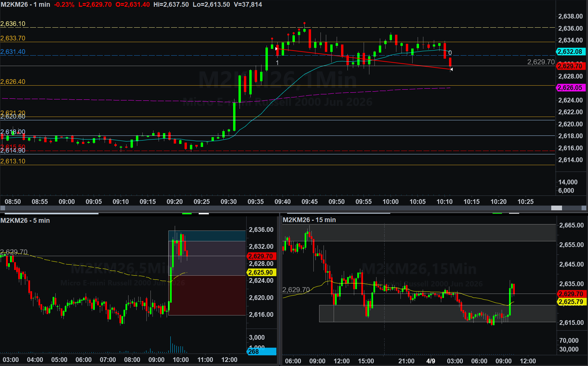The image size is (588, 366).
Task: Click the cyan 2,632.08 price tag
Action: point(570,52)
